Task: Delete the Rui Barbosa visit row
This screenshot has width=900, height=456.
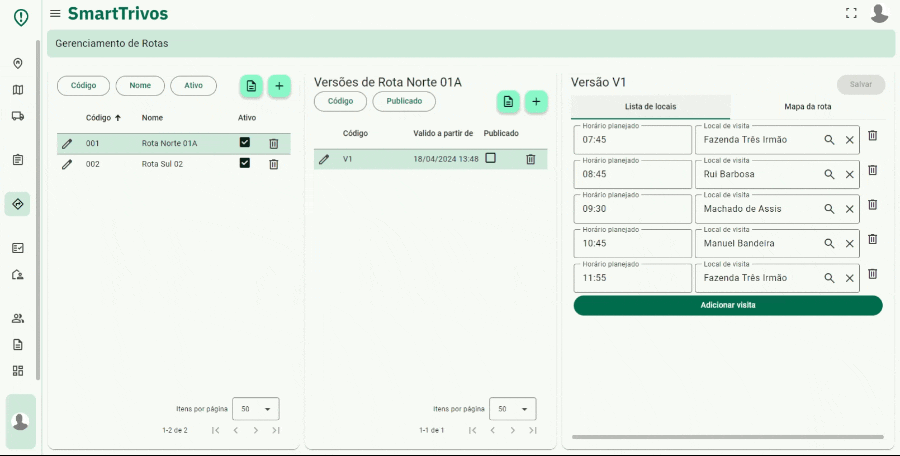Action: 872,170
